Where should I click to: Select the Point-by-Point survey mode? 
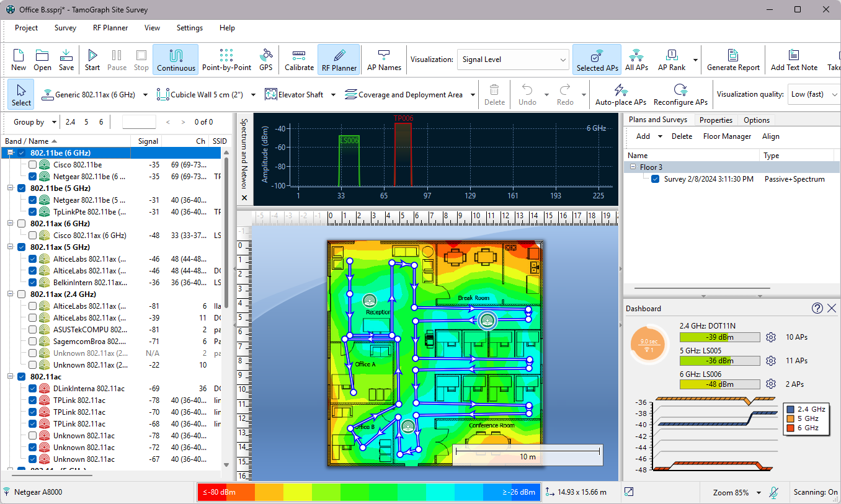pyautogui.click(x=227, y=60)
